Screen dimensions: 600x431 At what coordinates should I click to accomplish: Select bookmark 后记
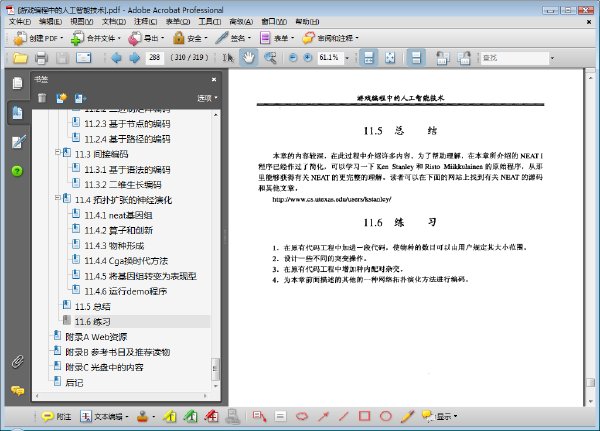coord(74,382)
